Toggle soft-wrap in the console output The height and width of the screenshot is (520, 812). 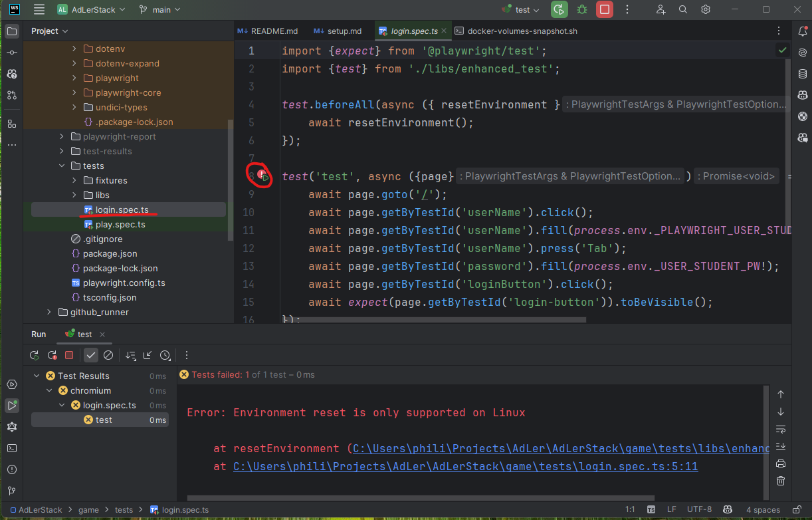point(781,429)
